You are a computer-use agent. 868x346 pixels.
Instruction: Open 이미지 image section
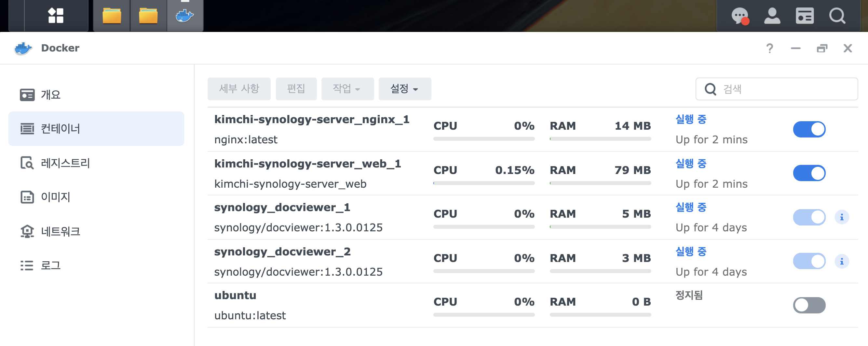[96, 197]
